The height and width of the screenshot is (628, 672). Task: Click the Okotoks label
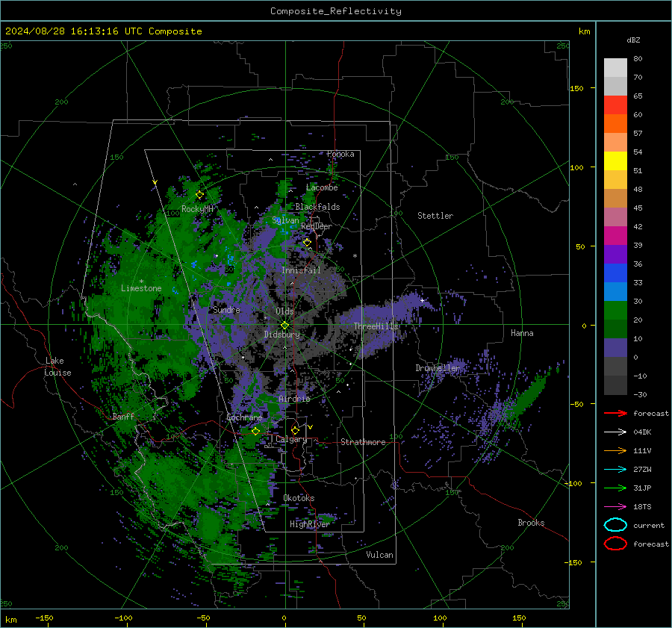click(299, 498)
